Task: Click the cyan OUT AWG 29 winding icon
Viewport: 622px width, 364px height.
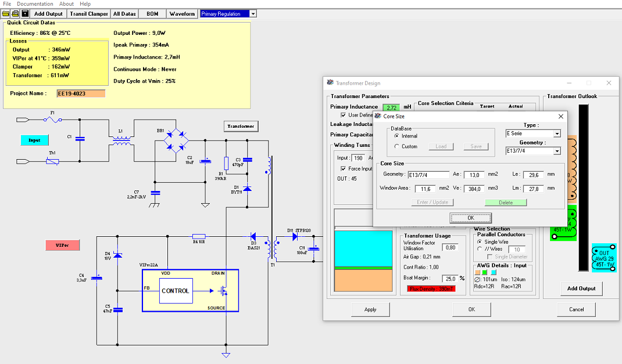Action: coord(604,258)
